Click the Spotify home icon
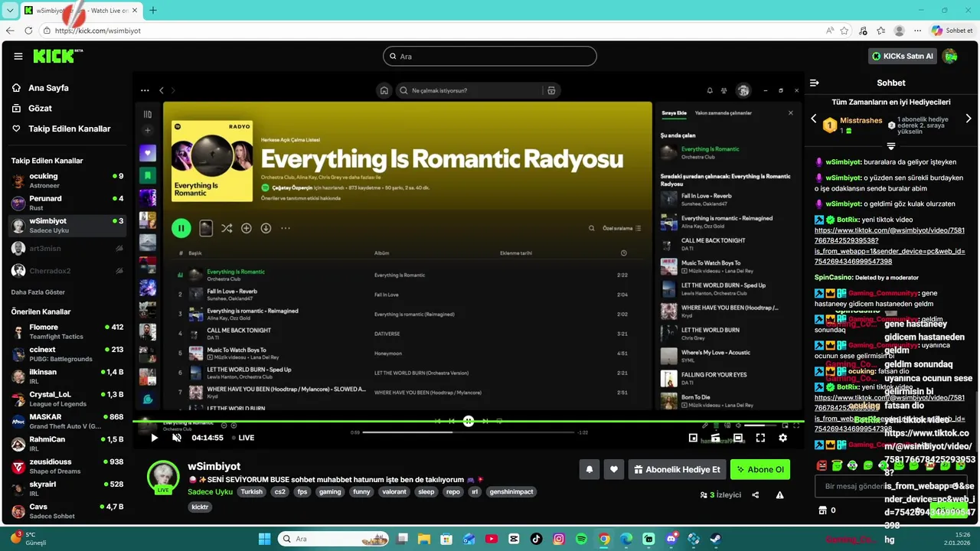Image resolution: width=980 pixels, height=551 pixels. (x=384, y=90)
